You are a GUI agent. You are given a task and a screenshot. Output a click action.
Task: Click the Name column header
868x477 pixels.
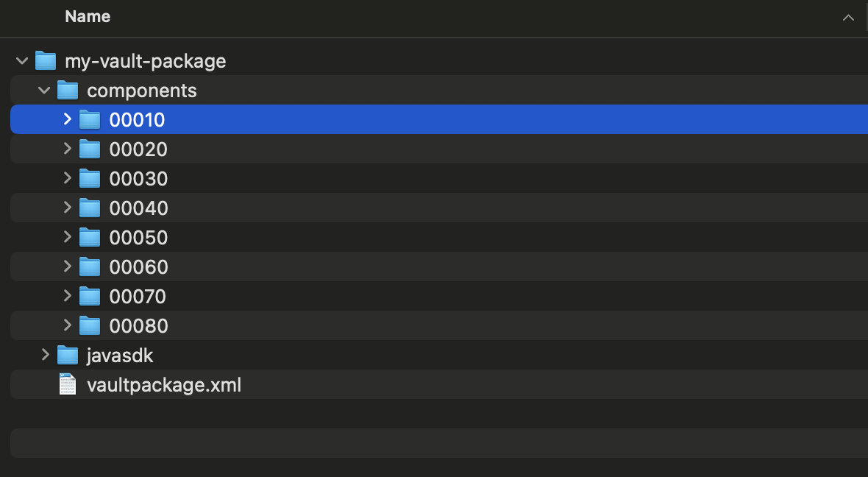[88, 16]
